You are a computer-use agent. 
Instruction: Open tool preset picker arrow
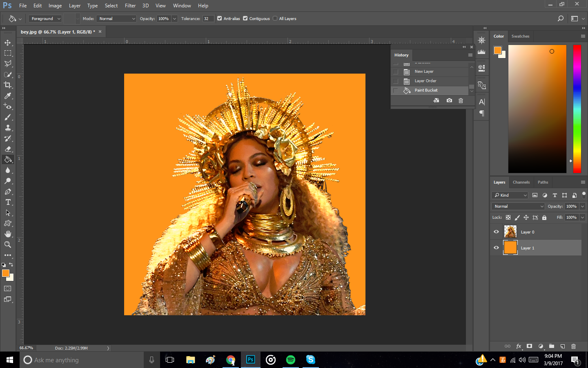click(x=20, y=19)
